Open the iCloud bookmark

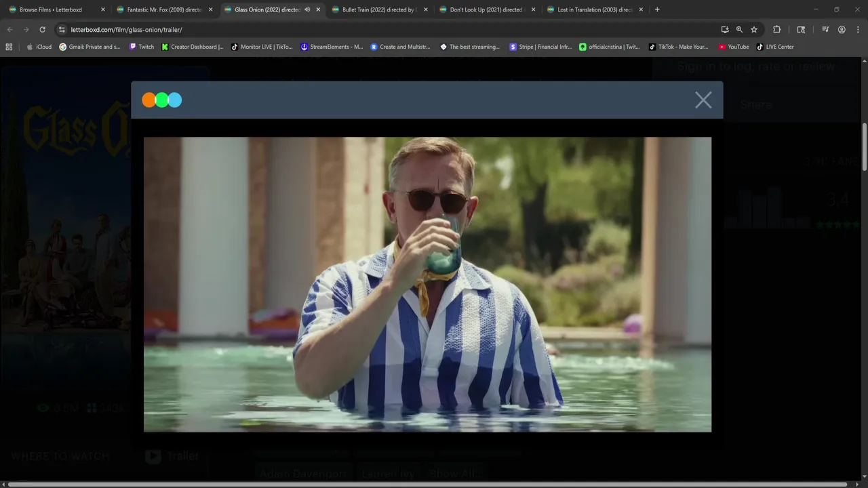click(39, 47)
